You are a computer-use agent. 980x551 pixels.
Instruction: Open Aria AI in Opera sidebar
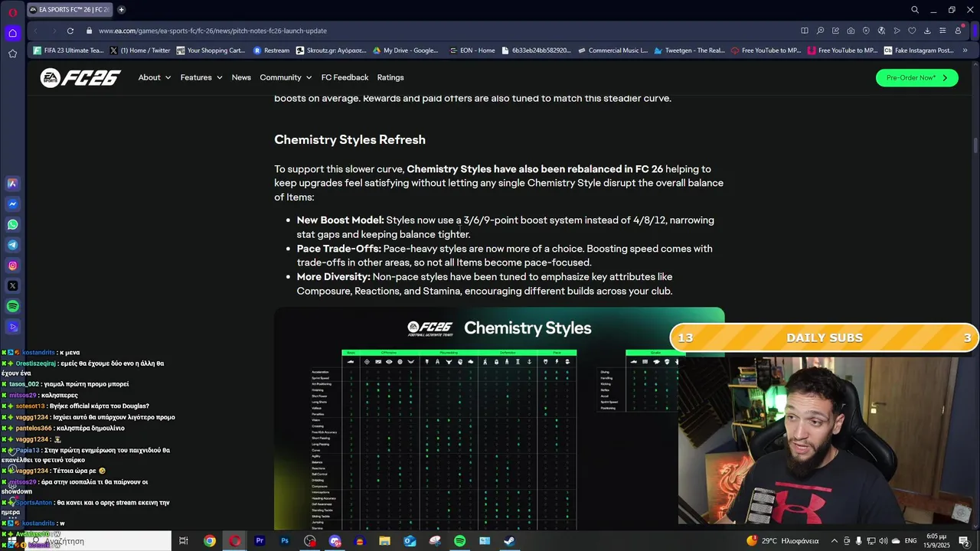pyautogui.click(x=12, y=184)
